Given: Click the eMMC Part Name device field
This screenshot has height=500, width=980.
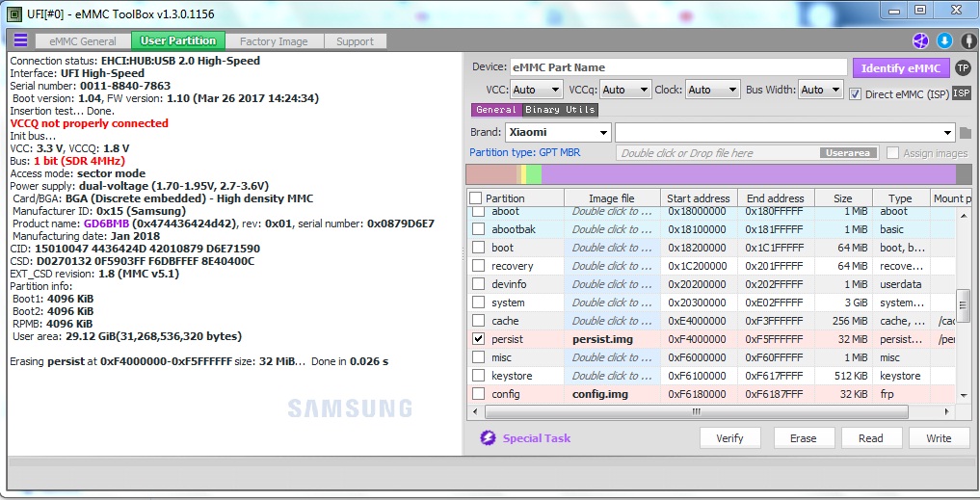Looking at the screenshot, I should [678, 67].
